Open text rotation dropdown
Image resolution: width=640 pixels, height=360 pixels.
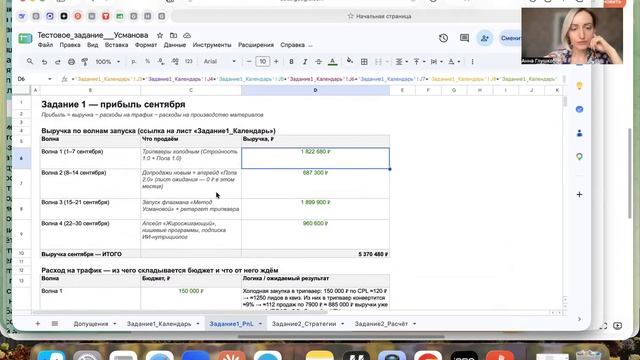454,62
